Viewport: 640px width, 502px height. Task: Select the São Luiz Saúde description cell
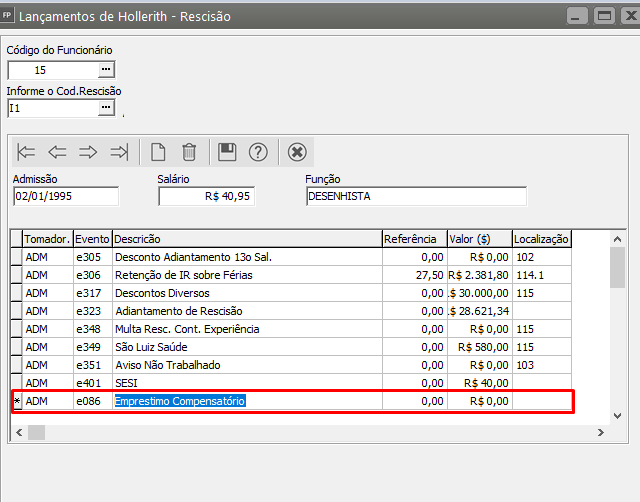click(x=246, y=347)
